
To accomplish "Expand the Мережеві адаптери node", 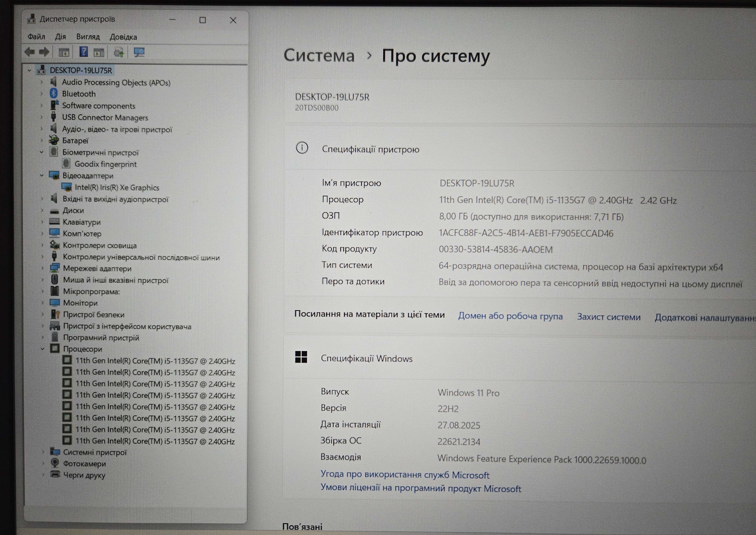I will [42, 269].
